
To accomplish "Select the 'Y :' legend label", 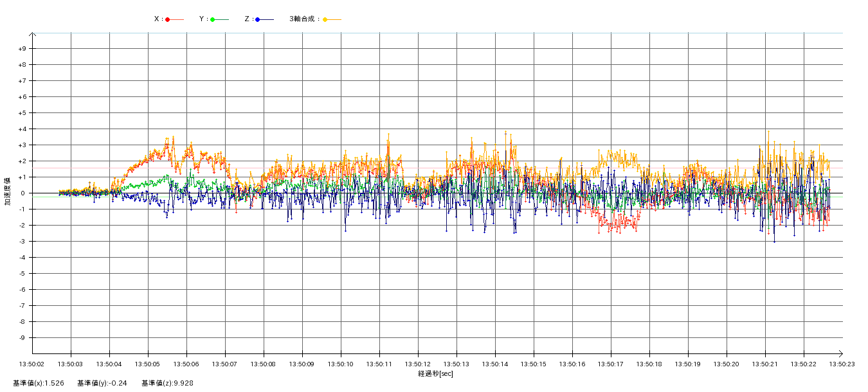I will tap(203, 19).
